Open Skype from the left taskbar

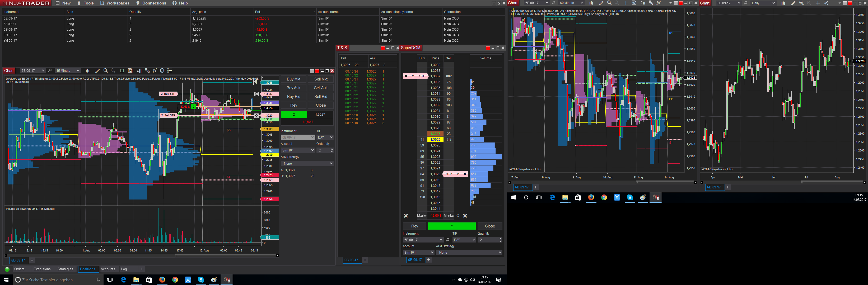tap(201, 280)
